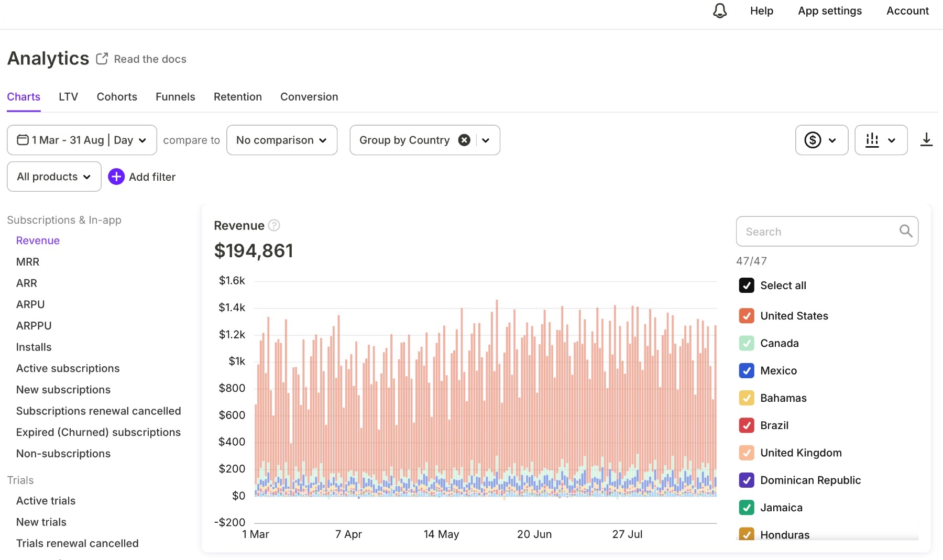943x560 pixels.
Task: Toggle the Bahamas checkbox
Action: tap(747, 398)
